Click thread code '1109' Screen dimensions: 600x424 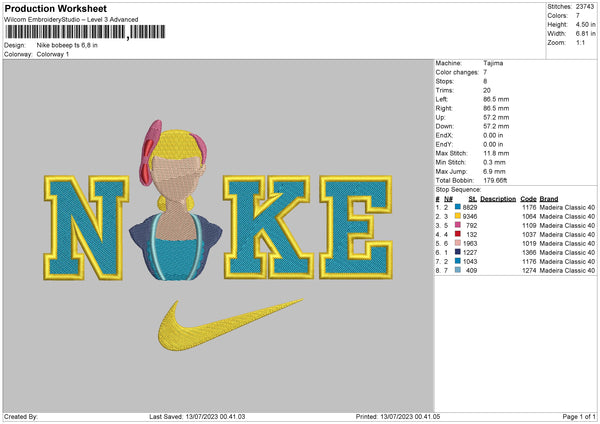(x=529, y=225)
